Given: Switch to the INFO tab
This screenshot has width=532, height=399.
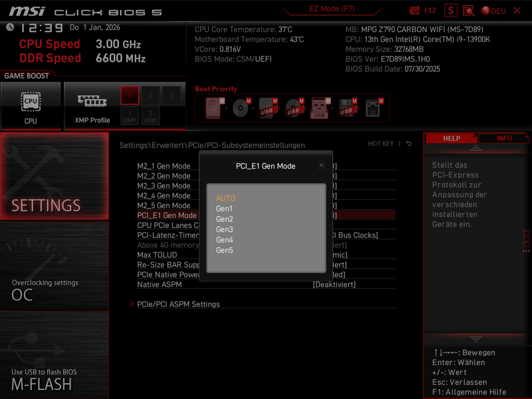Looking at the screenshot, I should [x=504, y=138].
